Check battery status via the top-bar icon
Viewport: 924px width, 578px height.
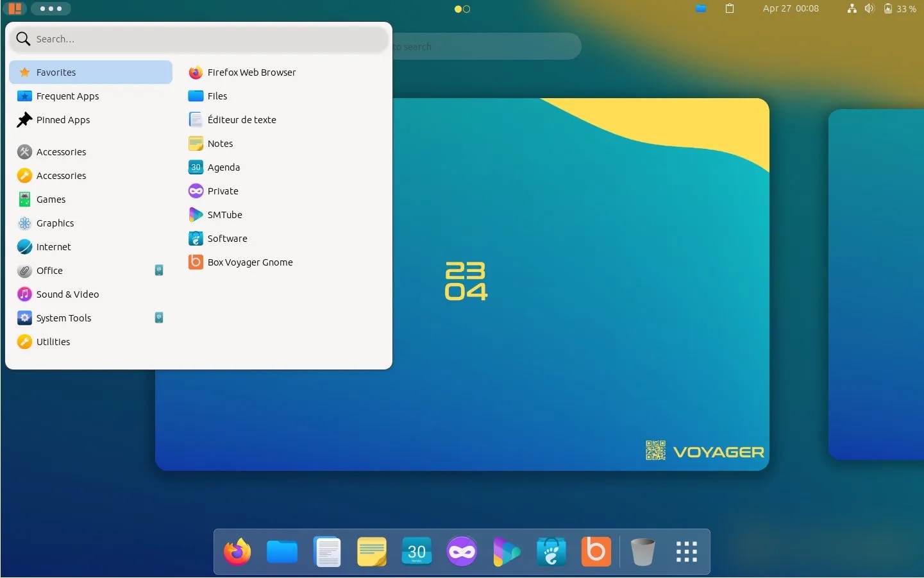(x=888, y=8)
